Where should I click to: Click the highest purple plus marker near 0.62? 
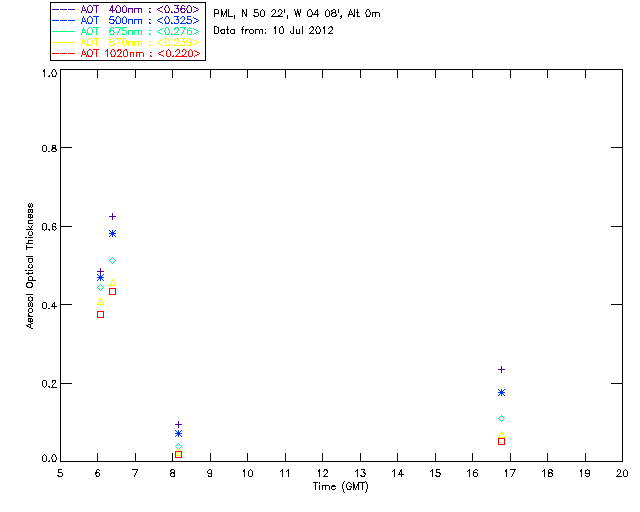(113, 216)
